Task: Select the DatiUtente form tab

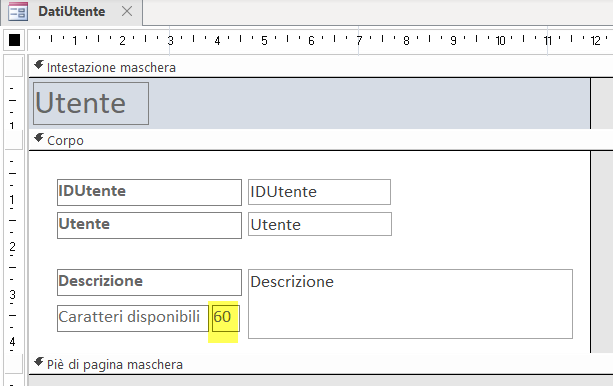Action: pos(72,12)
